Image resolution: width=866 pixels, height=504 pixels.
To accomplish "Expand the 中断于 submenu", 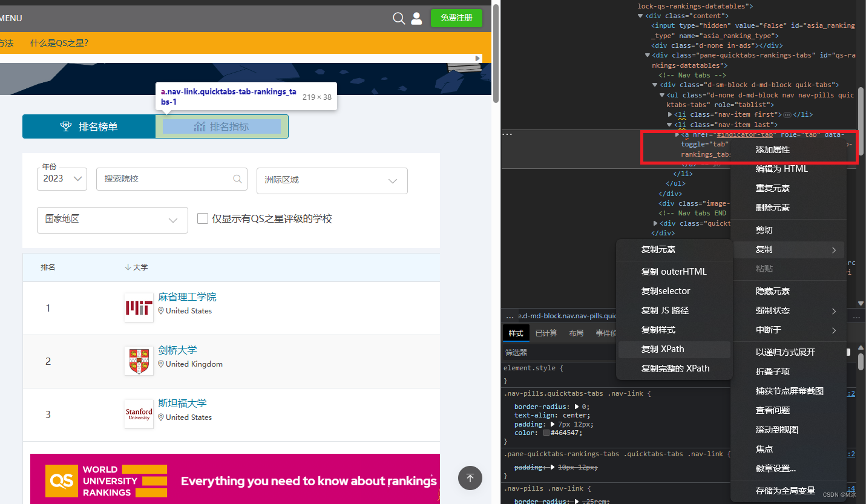I will (787, 330).
